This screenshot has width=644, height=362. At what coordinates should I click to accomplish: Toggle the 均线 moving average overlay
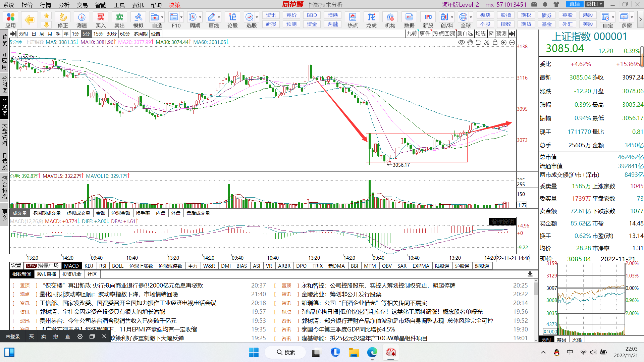click(x=481, y=34)
